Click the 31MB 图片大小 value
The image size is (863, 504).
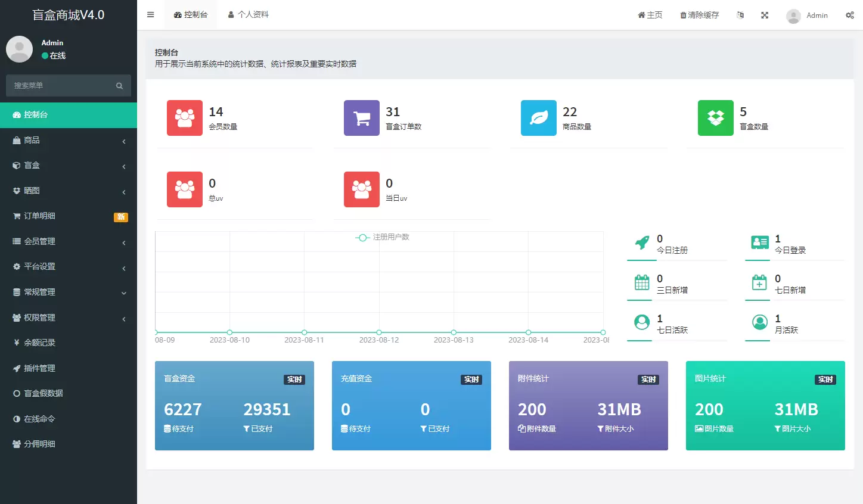(x=796, y=409)
